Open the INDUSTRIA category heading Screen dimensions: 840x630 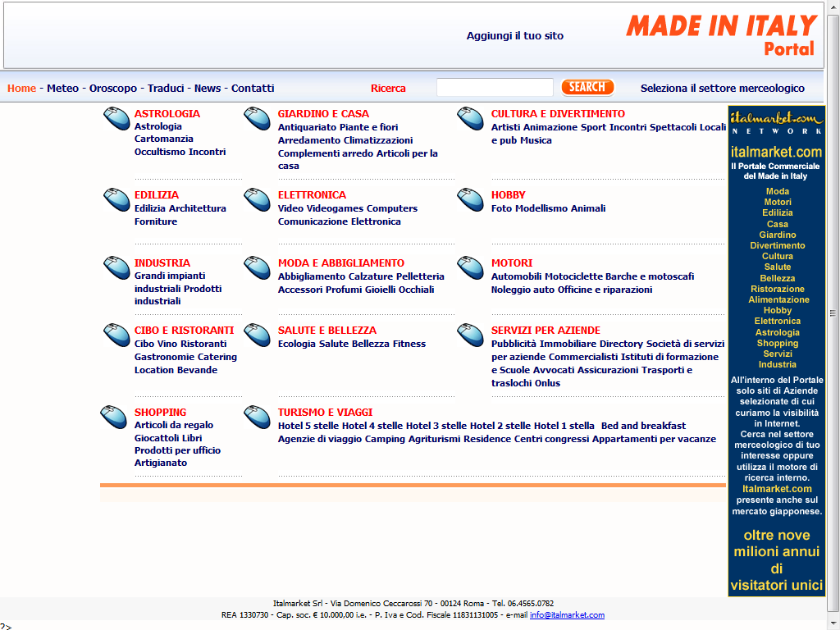point(162,263)
